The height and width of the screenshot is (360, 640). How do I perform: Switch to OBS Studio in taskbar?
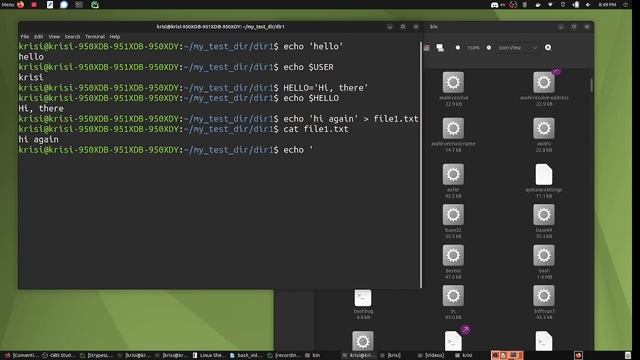(59, 356)
